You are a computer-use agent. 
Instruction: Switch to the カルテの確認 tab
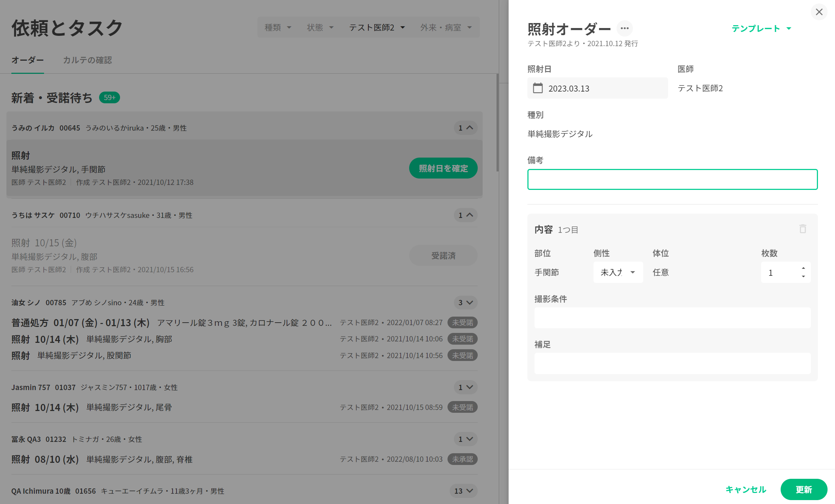pyautogui.click(x=87, y=60)
